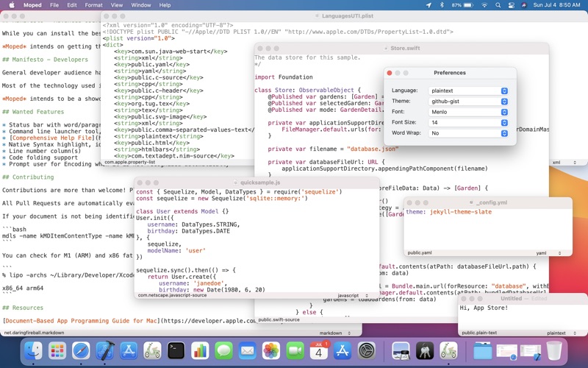The height and width of the screenshot is (368, 588).
Task: Open Keychain Access from the dock
Action: click(425, 352)
